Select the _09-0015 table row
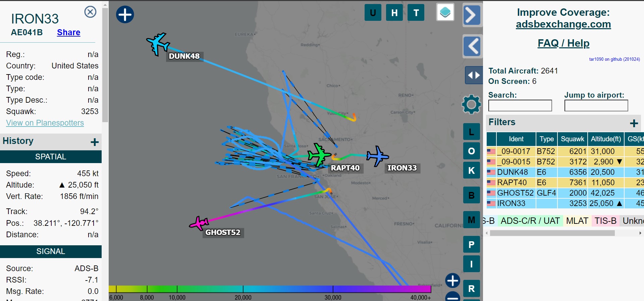 565,162
